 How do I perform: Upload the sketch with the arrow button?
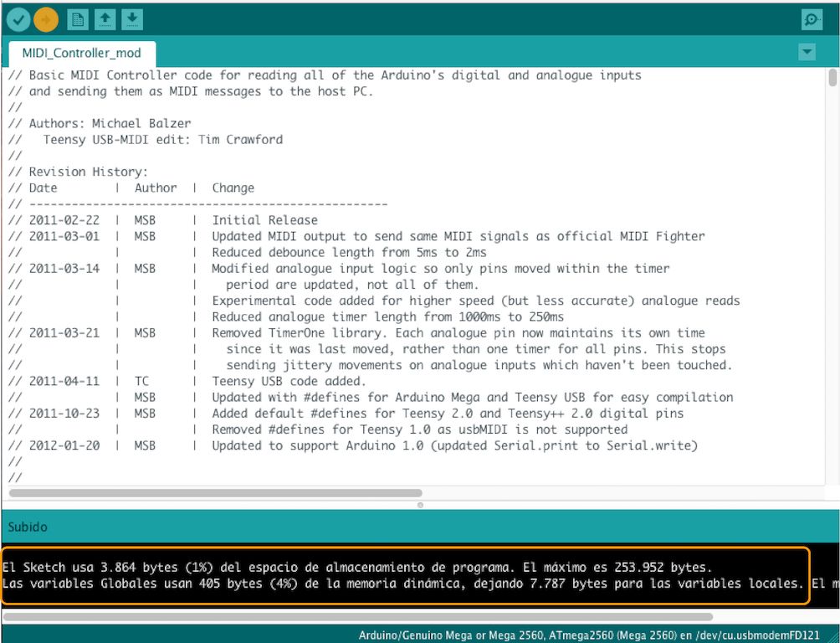[x=46, y=18]
